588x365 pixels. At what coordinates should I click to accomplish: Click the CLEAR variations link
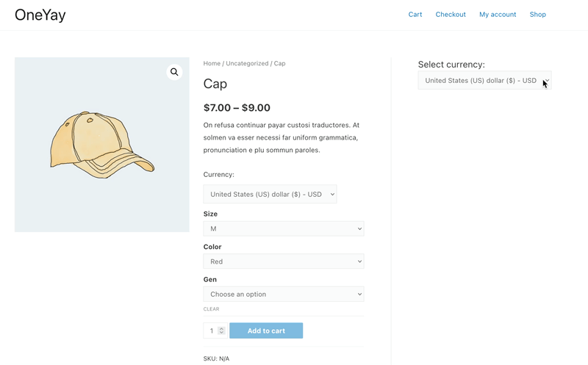211,309
